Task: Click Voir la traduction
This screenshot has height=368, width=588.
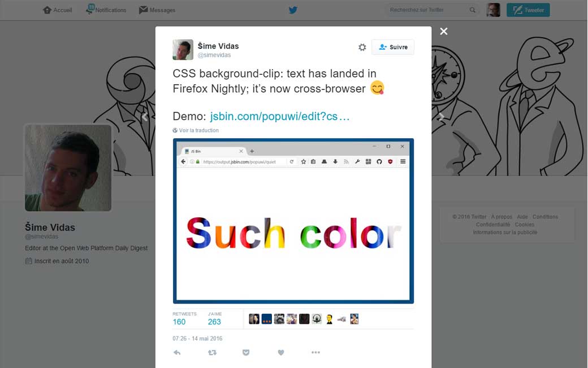Action: tap(198, 130)
